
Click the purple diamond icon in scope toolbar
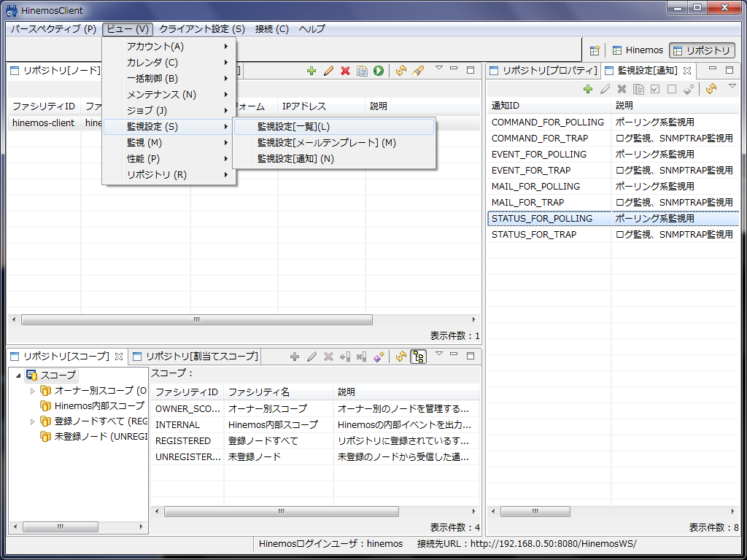coord(379,357)
